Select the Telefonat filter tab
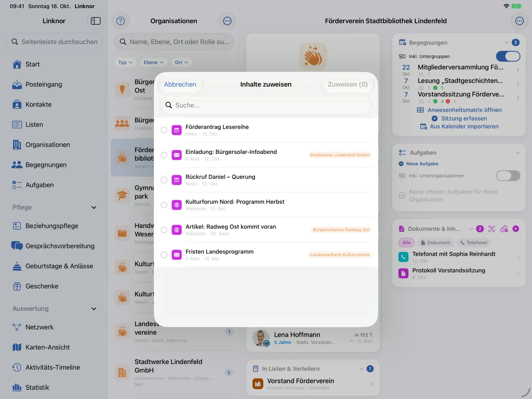 point(474,243)
